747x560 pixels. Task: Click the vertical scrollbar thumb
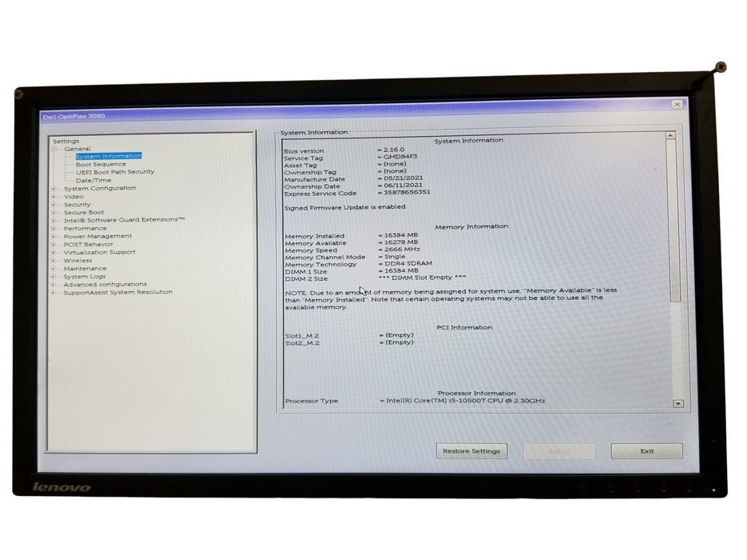[x=673, y=221]
